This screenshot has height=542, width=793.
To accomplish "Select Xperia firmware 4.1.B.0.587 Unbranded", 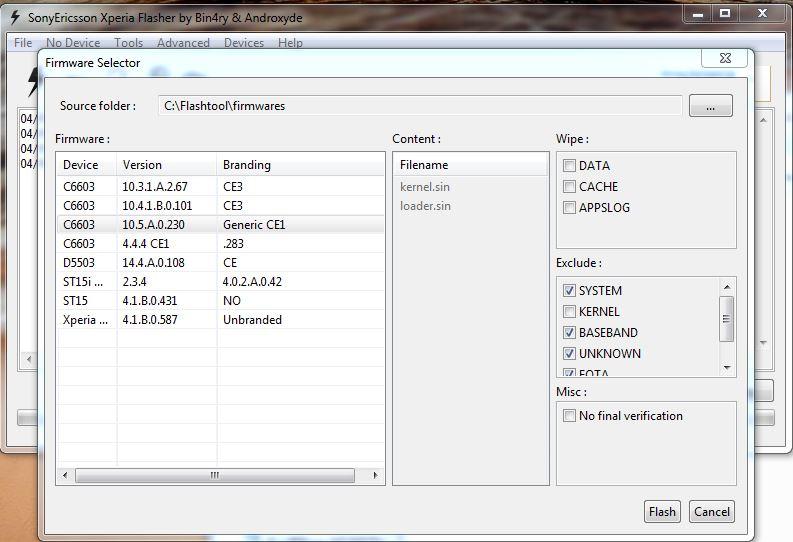I will tap(221, 320).
